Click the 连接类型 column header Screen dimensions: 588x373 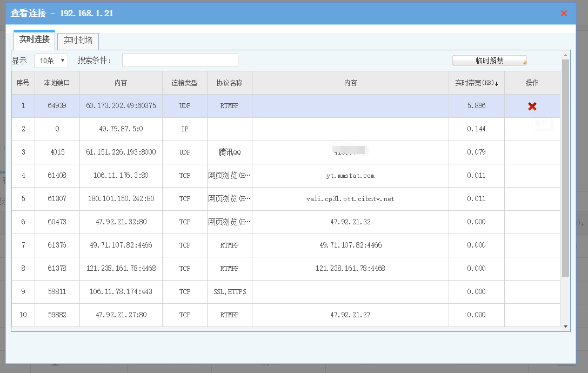185,83
